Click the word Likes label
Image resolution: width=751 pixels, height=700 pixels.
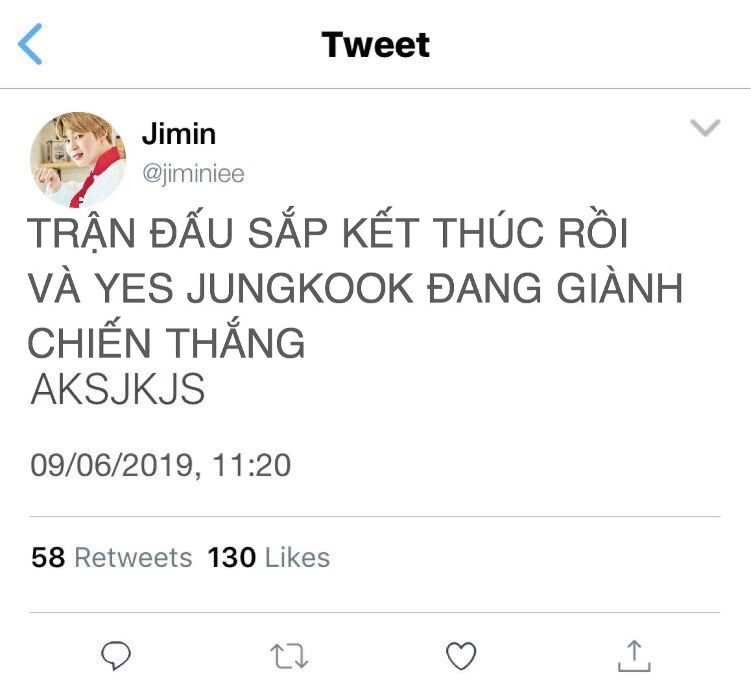pos(298,557)
